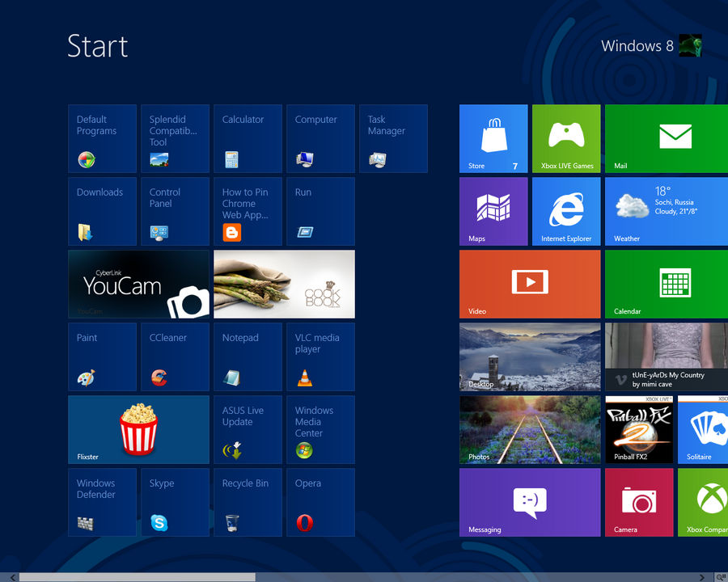
Task: Click the horizontal scrollbar thumb
Action: click(x=137, y=577)
